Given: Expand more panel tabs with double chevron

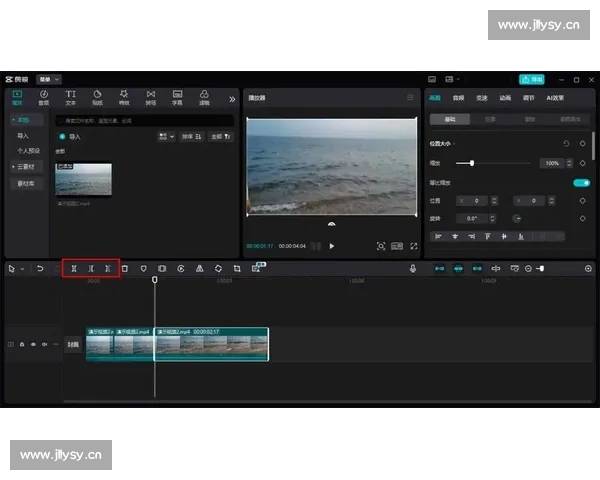Looking at the screenshot, I should pos(232,98).
